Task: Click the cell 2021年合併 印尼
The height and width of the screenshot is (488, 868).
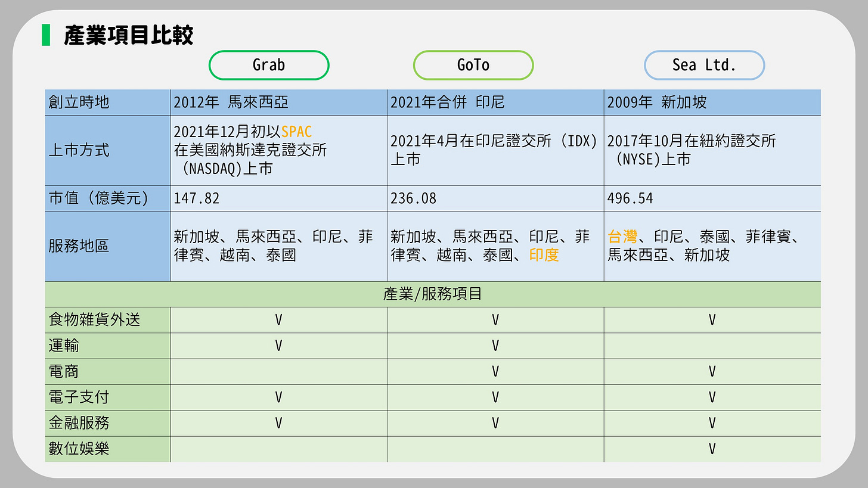Action: 496,102
